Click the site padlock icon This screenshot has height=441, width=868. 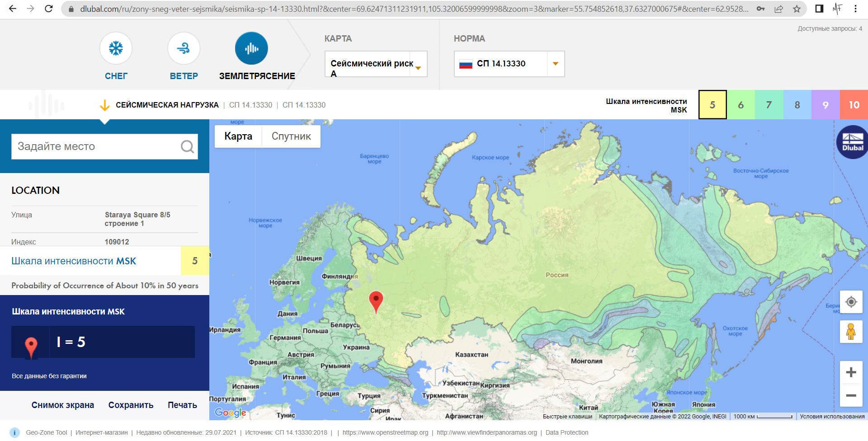pos(71,9)
